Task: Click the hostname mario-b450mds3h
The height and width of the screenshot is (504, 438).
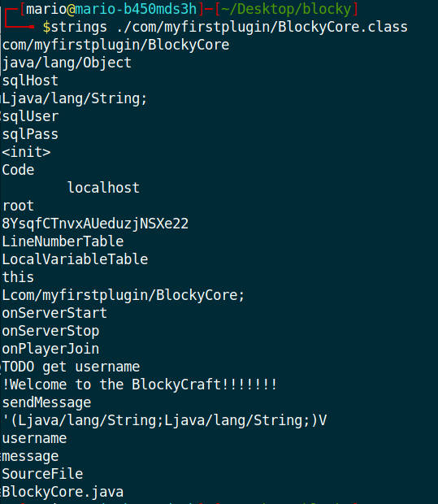Action: click(136, 9)
